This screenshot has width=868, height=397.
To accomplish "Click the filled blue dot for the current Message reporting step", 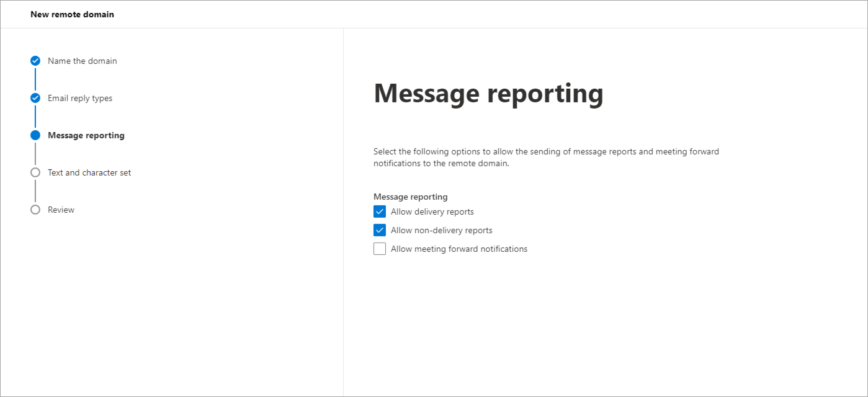I will click(35, 135).
